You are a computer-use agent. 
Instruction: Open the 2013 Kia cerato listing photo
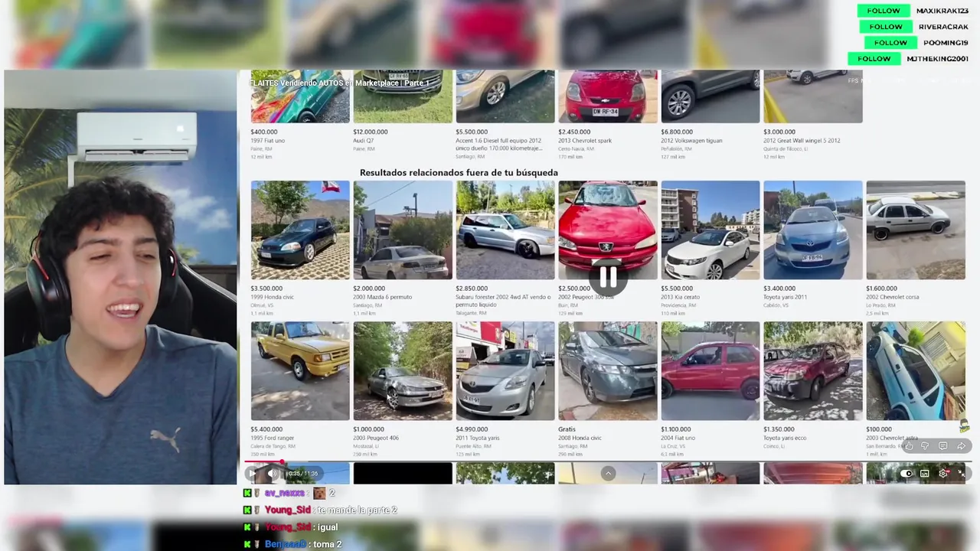tap(710, 230)
